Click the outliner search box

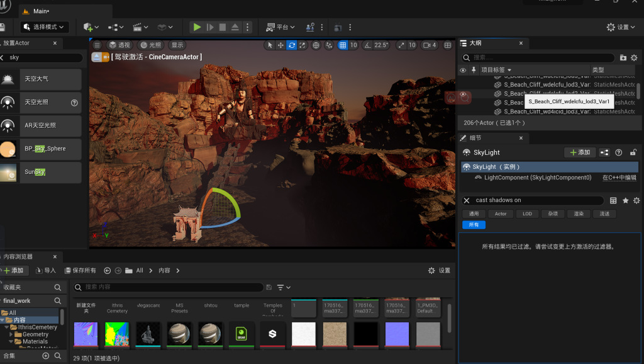(538, 57)
